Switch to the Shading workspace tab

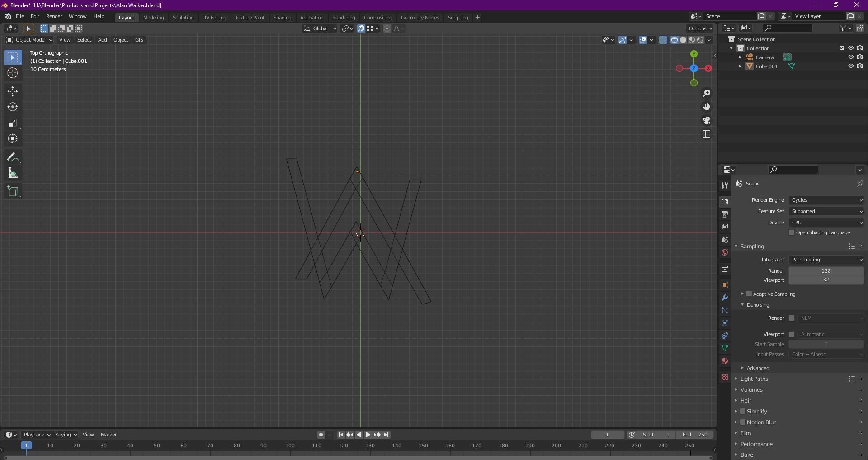point(282,18)
